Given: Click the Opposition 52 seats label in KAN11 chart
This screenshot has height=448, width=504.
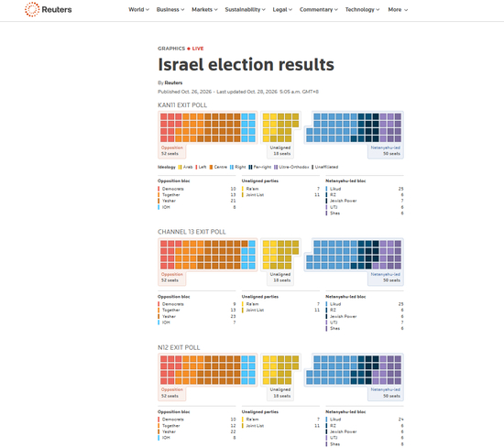Looking at the screenshot, I should [x=172, y=151].
